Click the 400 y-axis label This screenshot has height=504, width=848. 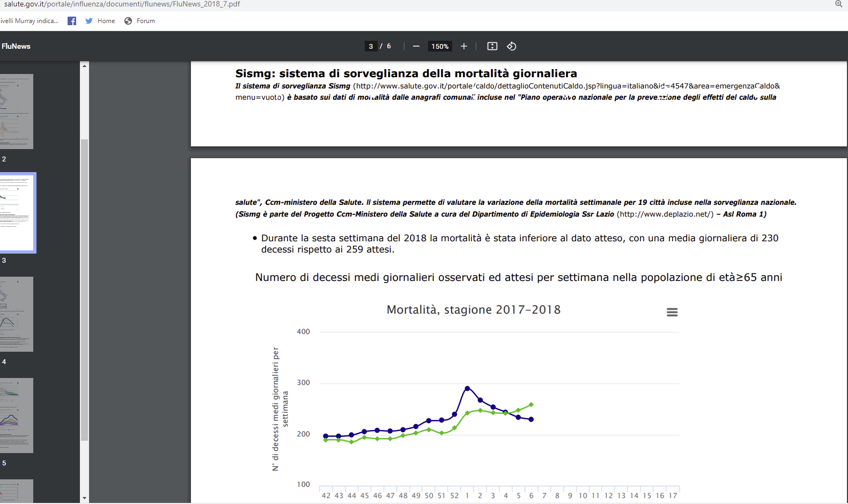click(x=304, y=332)
